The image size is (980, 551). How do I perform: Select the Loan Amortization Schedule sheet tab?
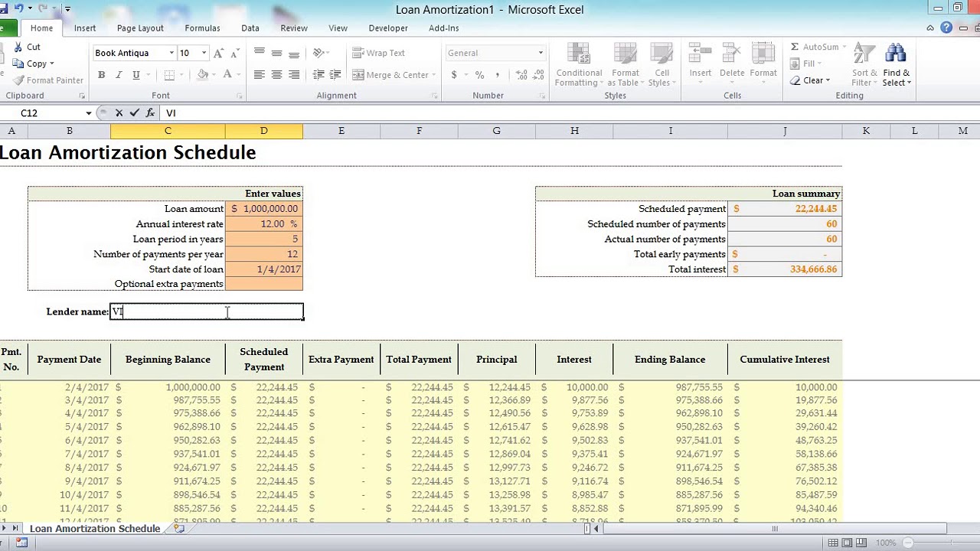(x=95, y=529)
